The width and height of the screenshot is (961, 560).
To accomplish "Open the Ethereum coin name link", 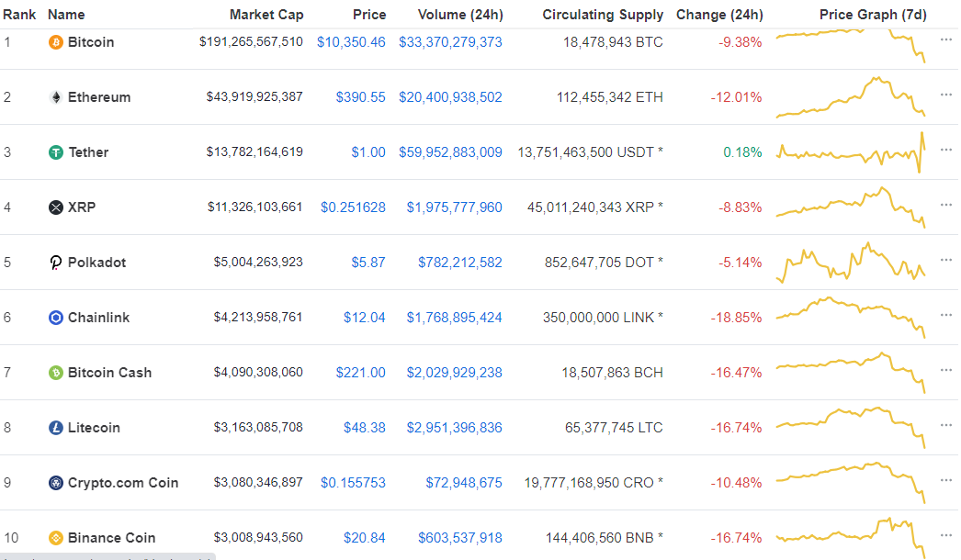I will point(99,97).
